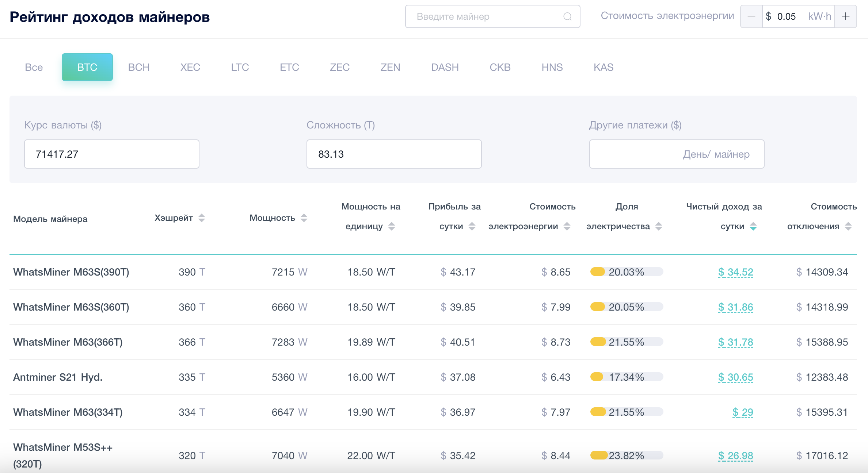Switch to the ETC tab
868x473 pixels.
[x=289, y=67]
